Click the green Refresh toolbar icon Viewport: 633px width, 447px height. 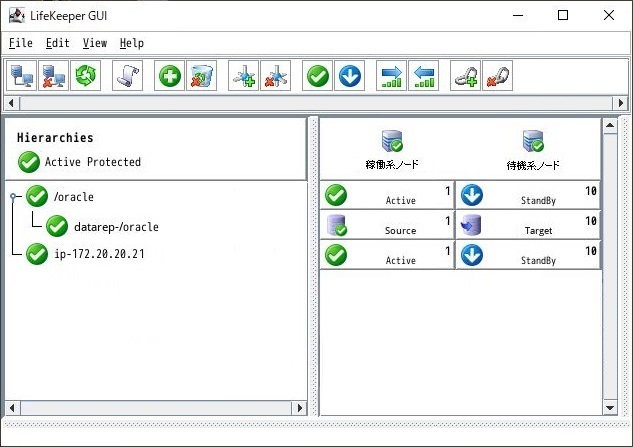point(86,76)
